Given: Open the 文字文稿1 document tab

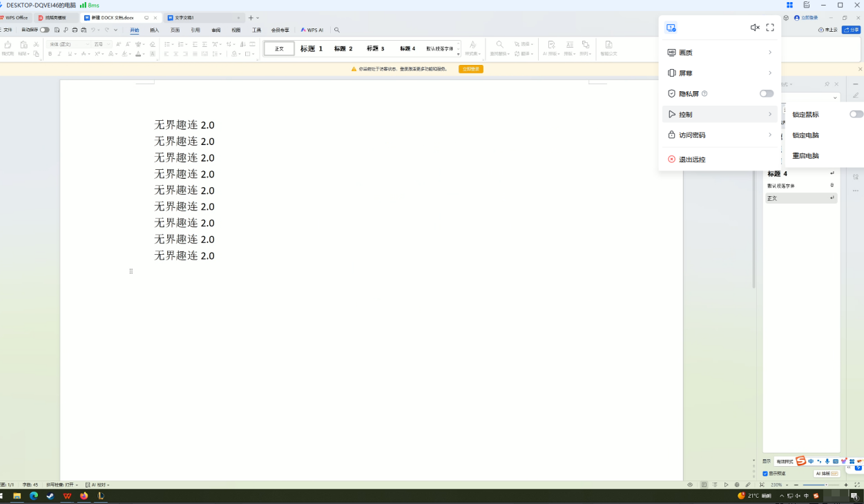Looking at the screenshot, I should point(204,17).
